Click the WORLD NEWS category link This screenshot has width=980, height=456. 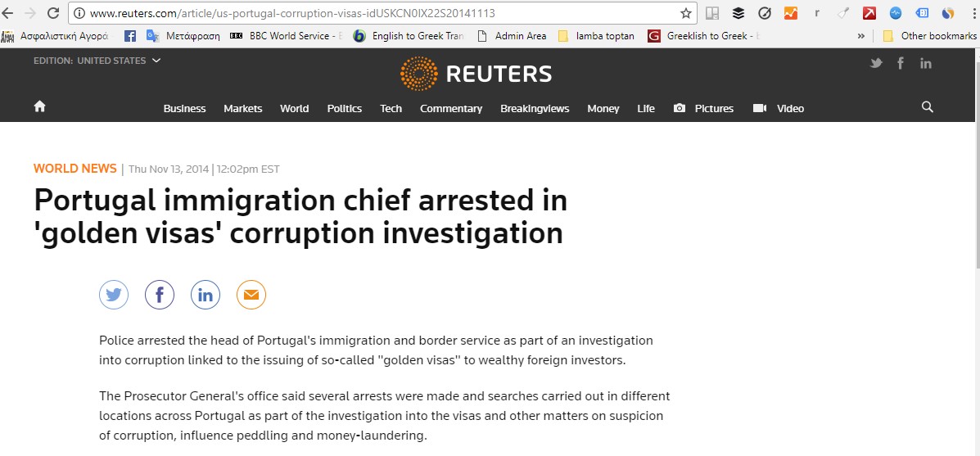click(75, 169)
